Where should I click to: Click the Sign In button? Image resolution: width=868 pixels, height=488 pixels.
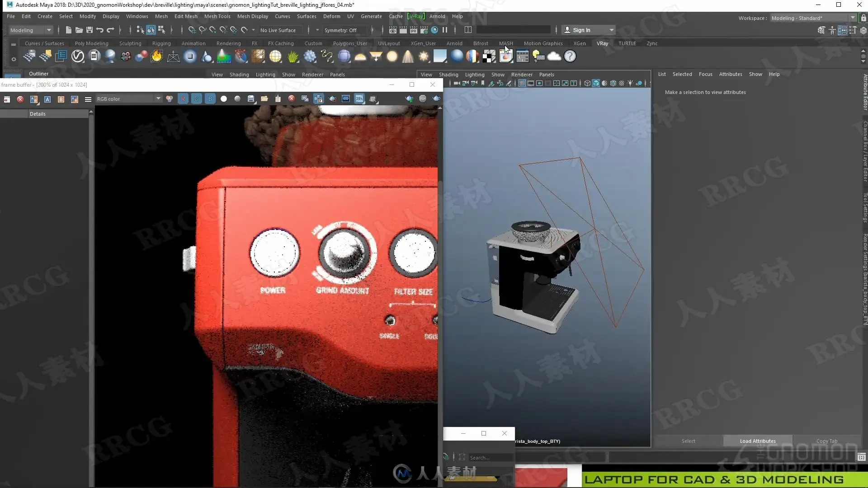581,30
